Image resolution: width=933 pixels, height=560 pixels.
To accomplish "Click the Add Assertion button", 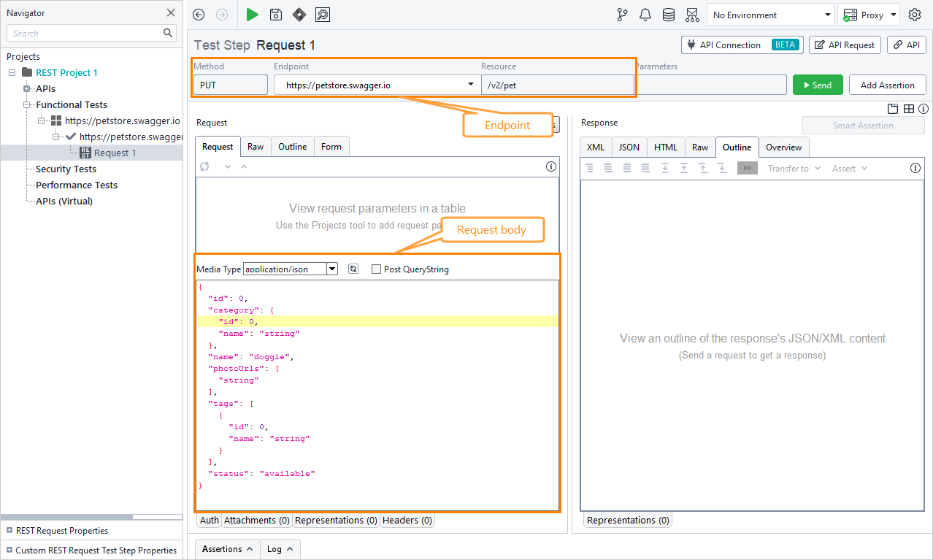I will [887, 85].
